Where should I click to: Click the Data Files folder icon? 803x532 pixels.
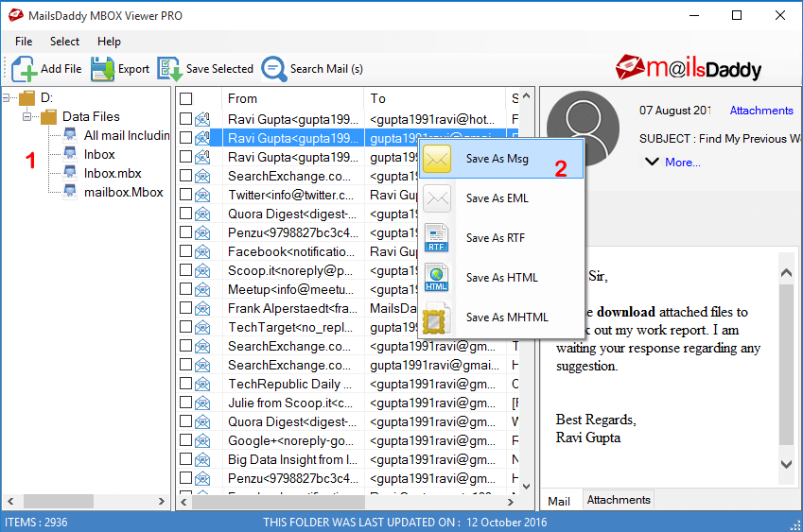[48, 117]
